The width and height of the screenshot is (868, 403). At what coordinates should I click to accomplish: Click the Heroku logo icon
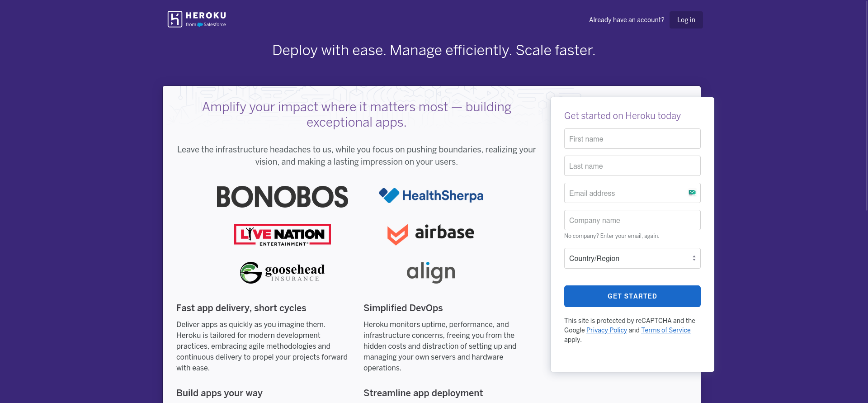[x=175, y=19]
